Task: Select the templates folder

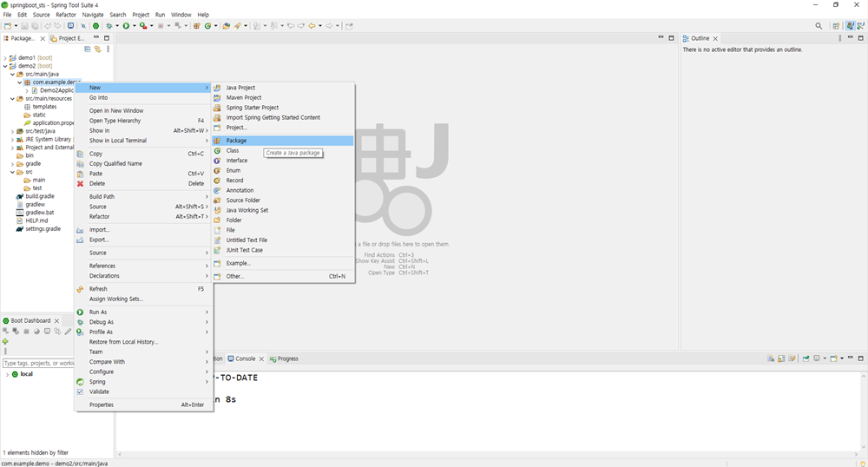Action: point(44,107)
